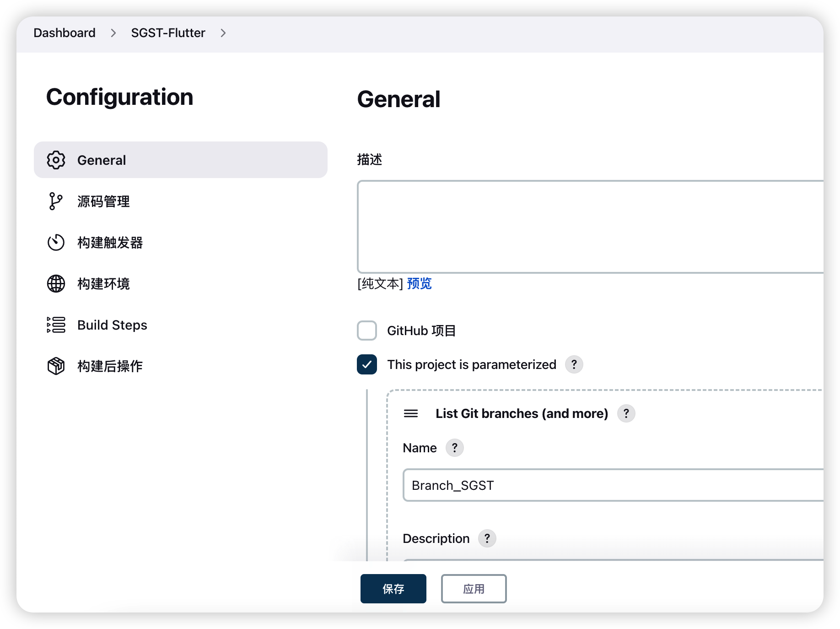
Task: Open help for List Git branches parameter
Action: click(626, 414)
